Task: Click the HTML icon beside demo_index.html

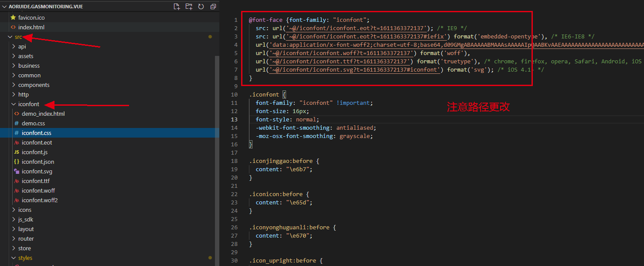Action: click(x=17, y=114)
